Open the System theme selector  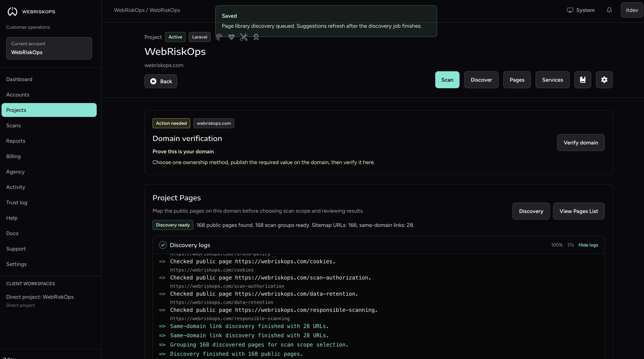[580, 10]
